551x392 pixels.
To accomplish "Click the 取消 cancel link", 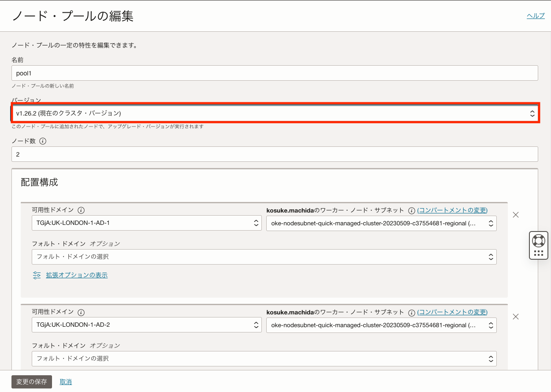I will pyautogui.click(x=66, y=381).
